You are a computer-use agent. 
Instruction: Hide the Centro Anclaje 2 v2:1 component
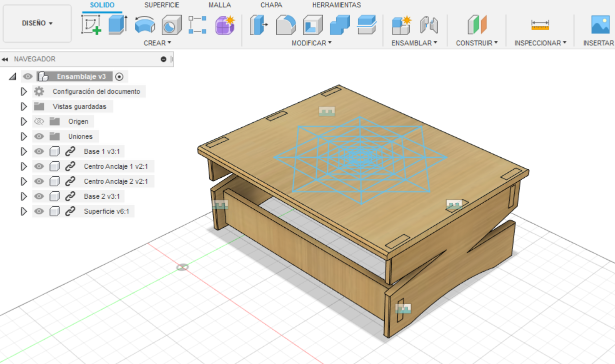pyautogui.click(x=39, y=181)
